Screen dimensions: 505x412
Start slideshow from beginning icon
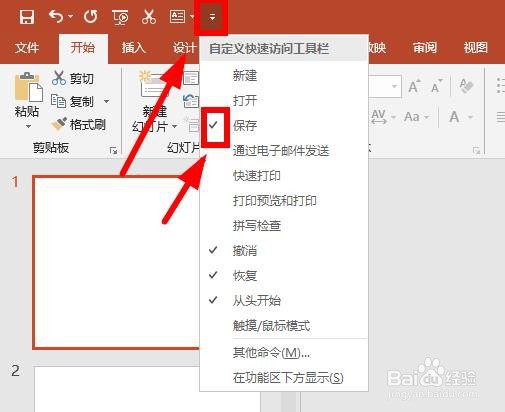(120, 17)
